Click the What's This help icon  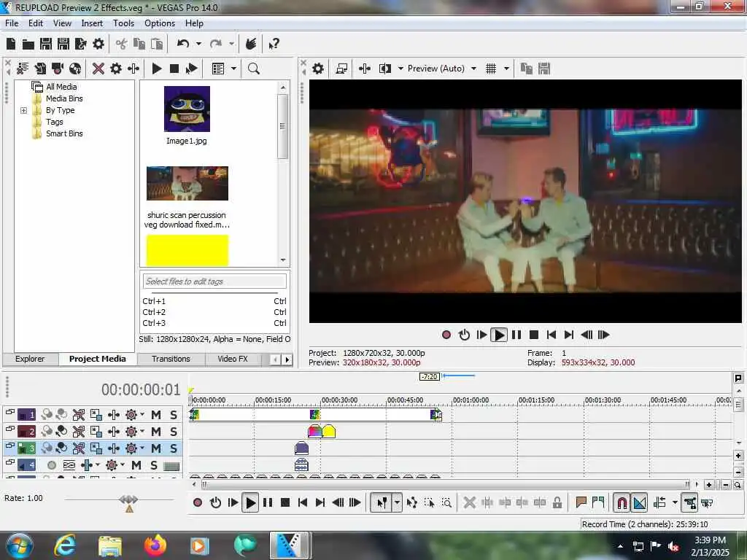[x=274, y=44]
